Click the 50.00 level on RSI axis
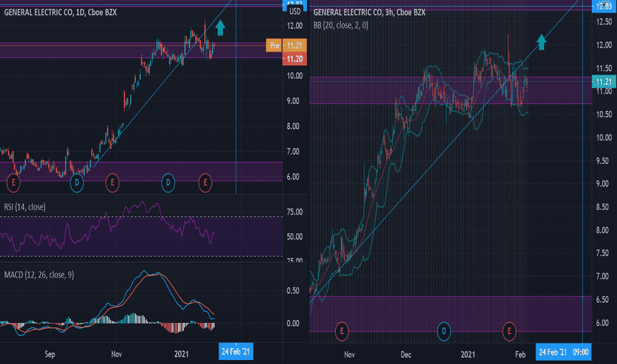Viewport: 617px width, 364px height. click(x=295, y=236)
